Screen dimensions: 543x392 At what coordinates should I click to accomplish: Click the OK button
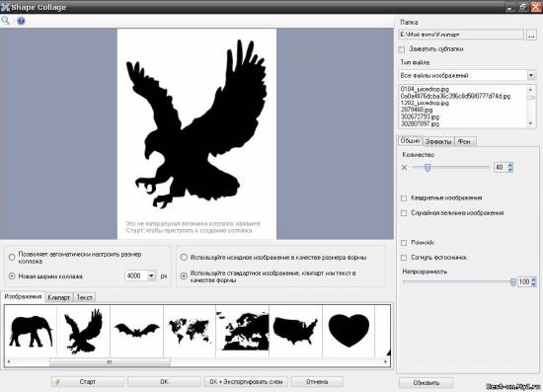[164, 381]
